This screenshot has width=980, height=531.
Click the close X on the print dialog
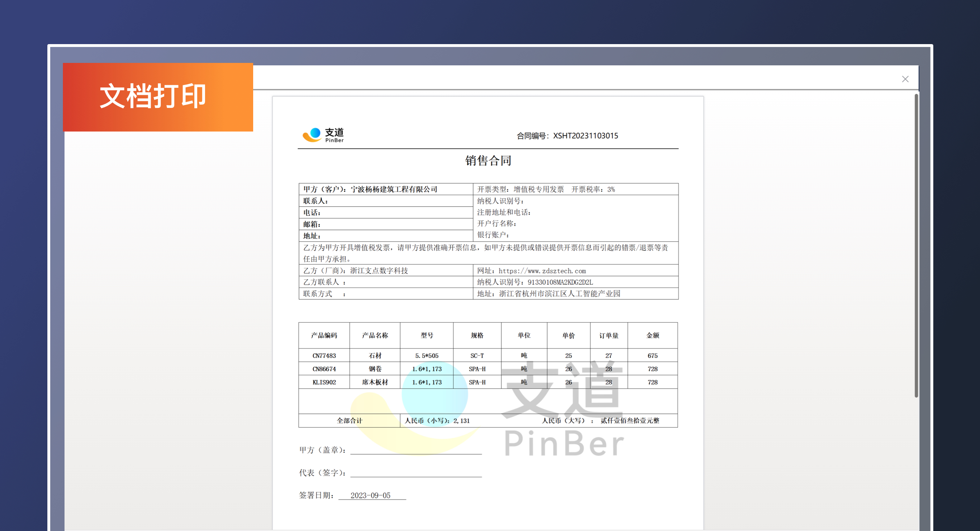tap(906, 79)
